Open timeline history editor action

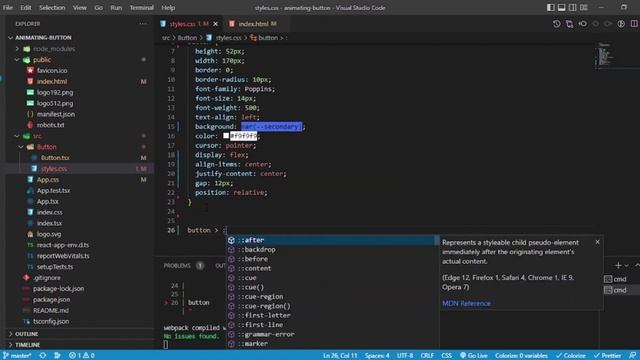tap(556, 24)
